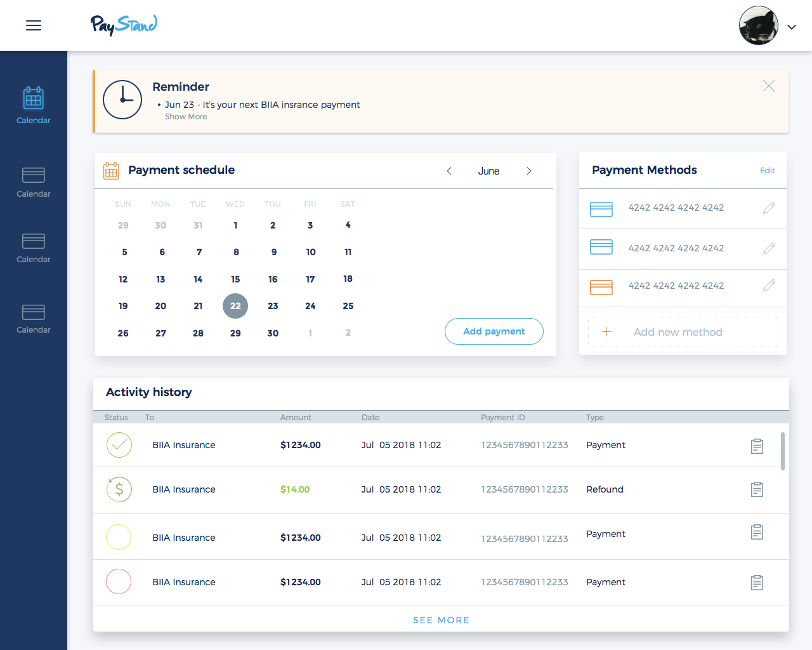This screenshot has width=812, height=650.
Task: Open receipt for yellow-status payment row
Action: 757,532
